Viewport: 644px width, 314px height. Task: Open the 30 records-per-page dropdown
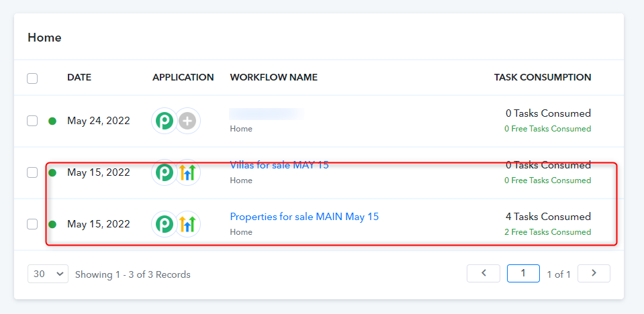click(48, 274)
